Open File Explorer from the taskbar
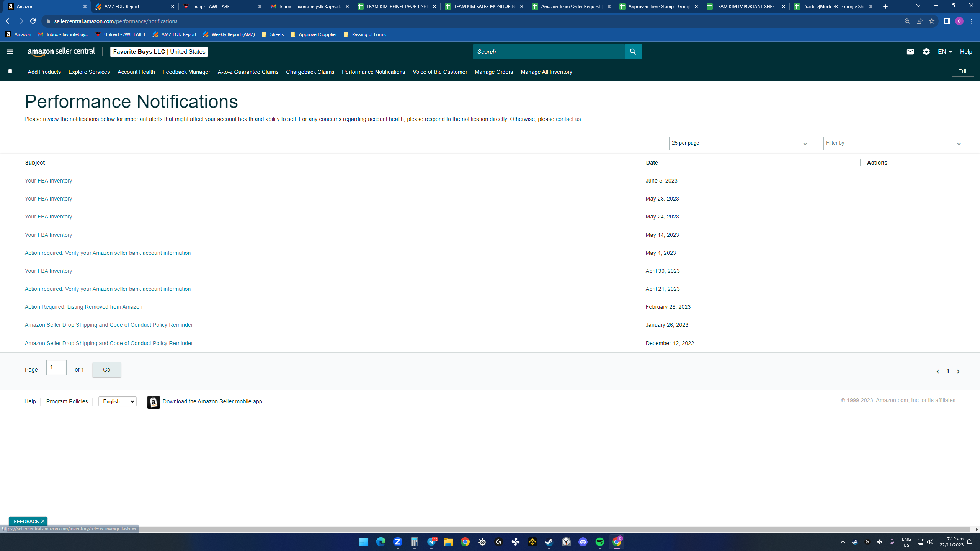The width and height of the screenshot is (980, 551). (x=448, y=542)
